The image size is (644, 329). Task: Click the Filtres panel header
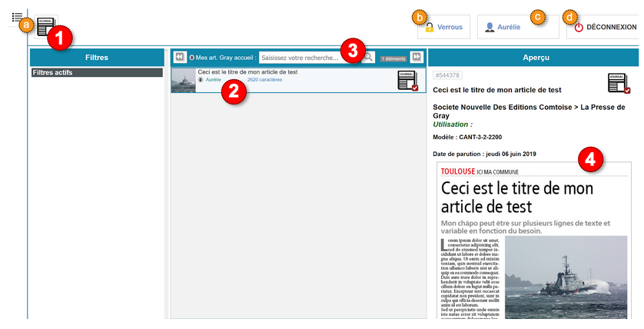point(97,57)
